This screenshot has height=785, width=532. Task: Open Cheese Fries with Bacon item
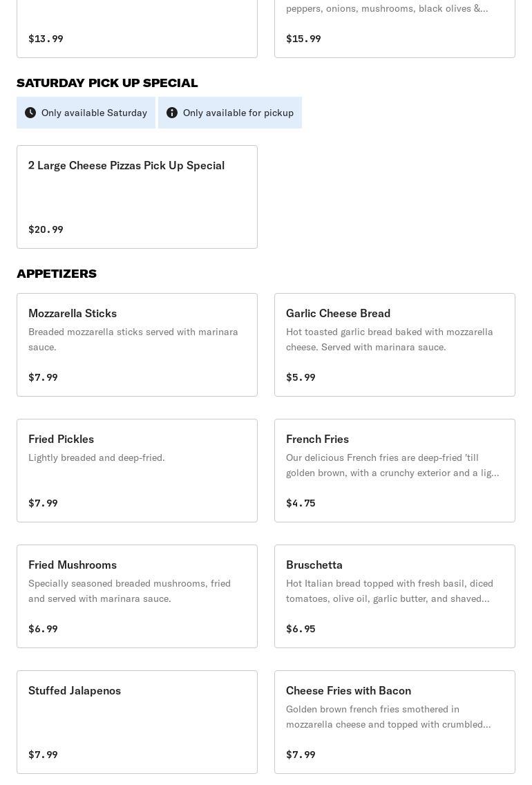click(x=395, y=721)
